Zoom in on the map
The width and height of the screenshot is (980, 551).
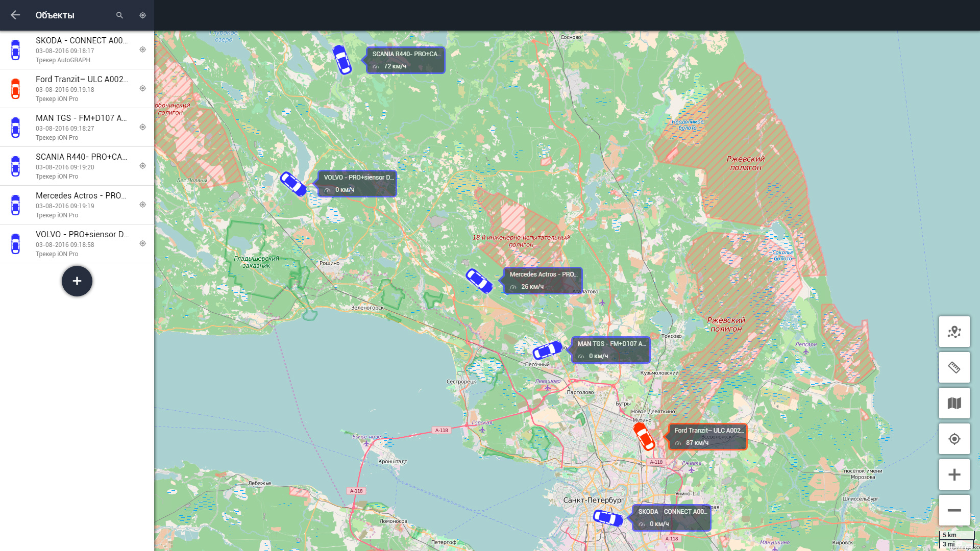pos(954,474)
